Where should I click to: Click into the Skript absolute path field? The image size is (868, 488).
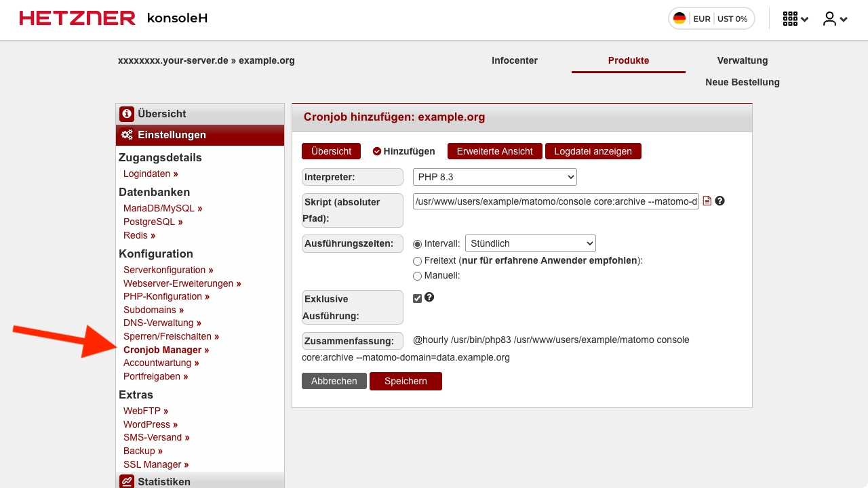click(556, 201)
